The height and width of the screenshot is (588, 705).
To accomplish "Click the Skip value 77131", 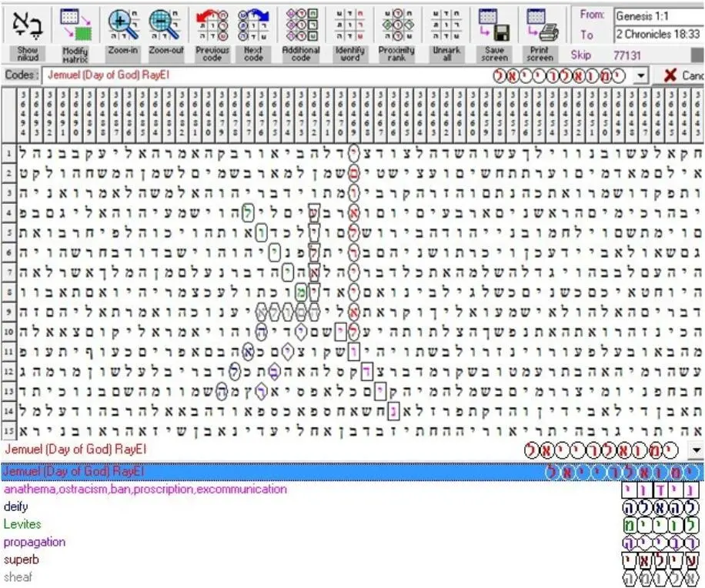I will click(x=626, y=55).
